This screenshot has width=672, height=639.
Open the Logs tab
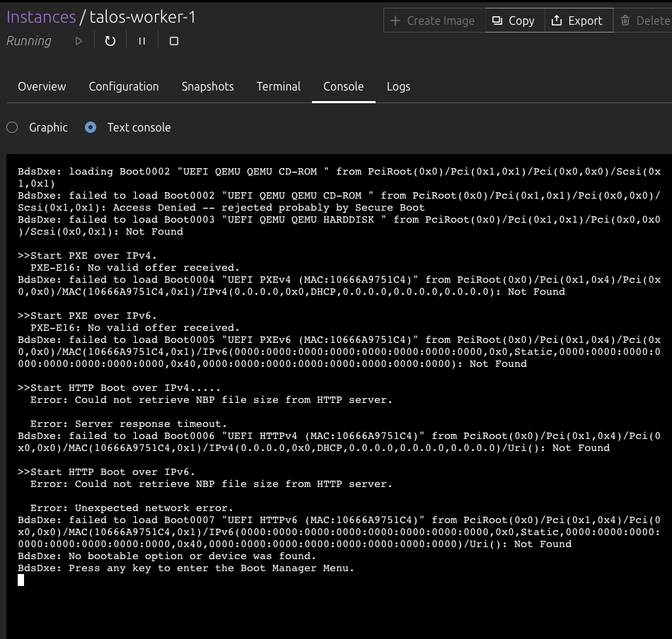pyautogui.click(x=398, y=86)
